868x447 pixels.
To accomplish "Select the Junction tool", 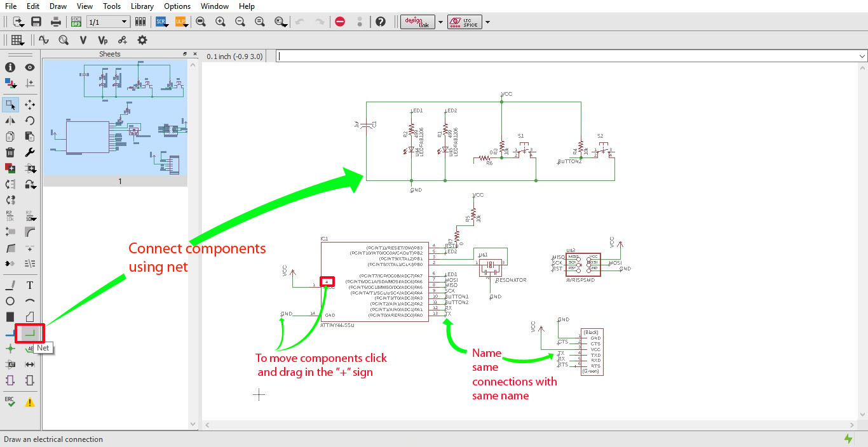I will point(10,349).
